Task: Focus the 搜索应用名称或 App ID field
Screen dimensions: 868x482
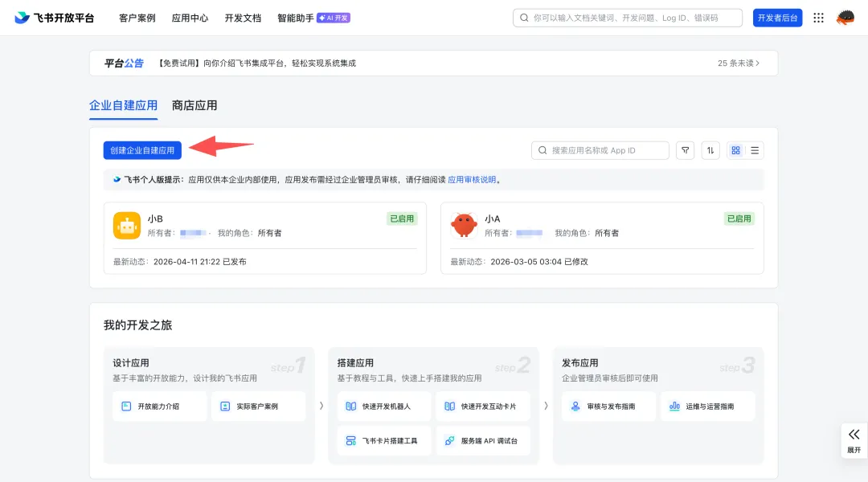Action: 600,150
